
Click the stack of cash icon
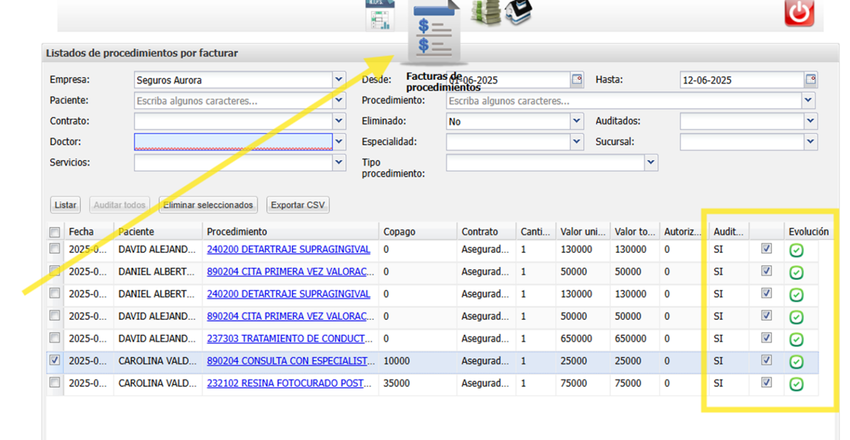[486, 12]
